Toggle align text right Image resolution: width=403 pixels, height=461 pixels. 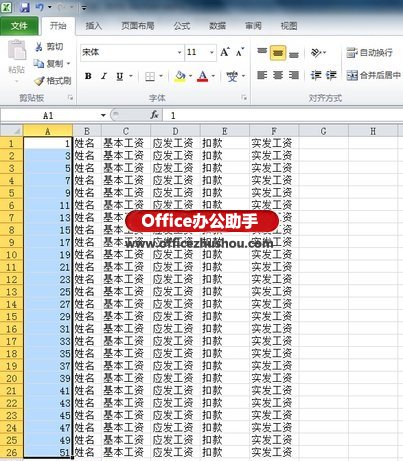point(294,75)
